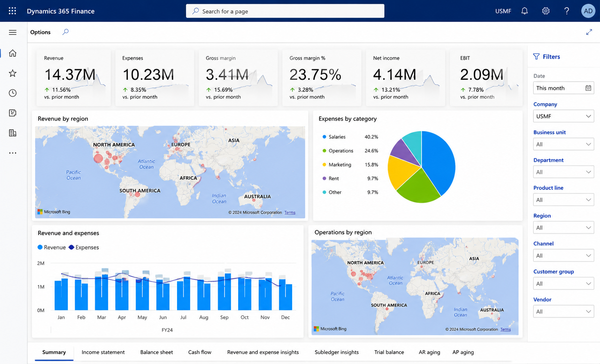
Task: Open Favorites star in sidebar
Action: (13, 73)
